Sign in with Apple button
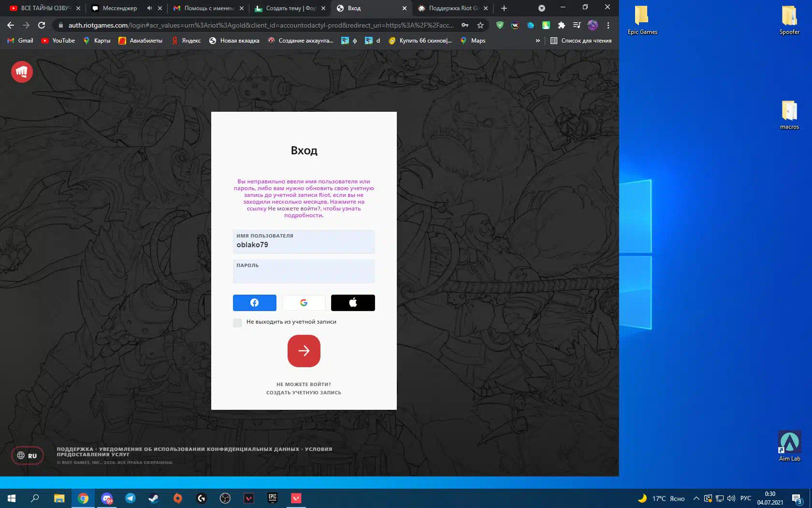 point(353,303)
